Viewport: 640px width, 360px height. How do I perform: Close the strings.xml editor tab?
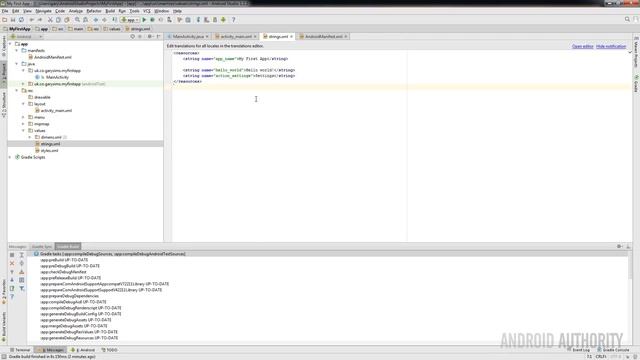(x=291, y=37)
